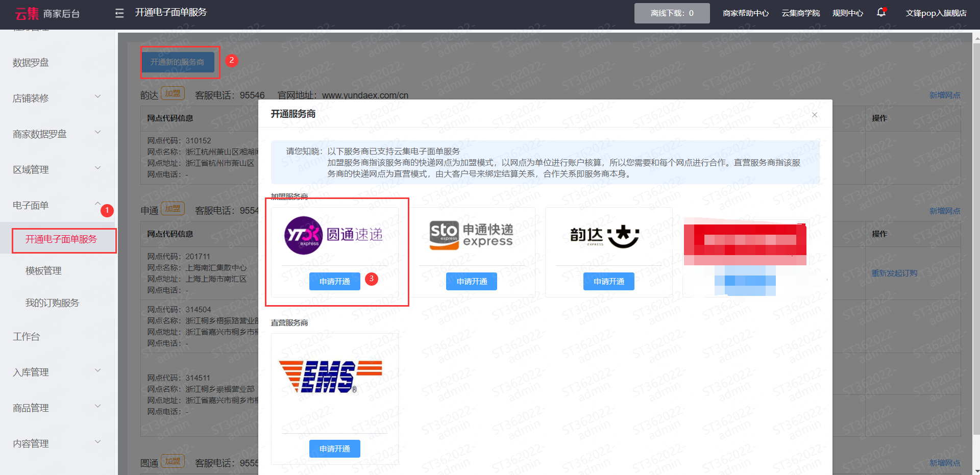Apply to open 申通快递 service
Viewport: 980px width, 475px height.
pos(472,281)
